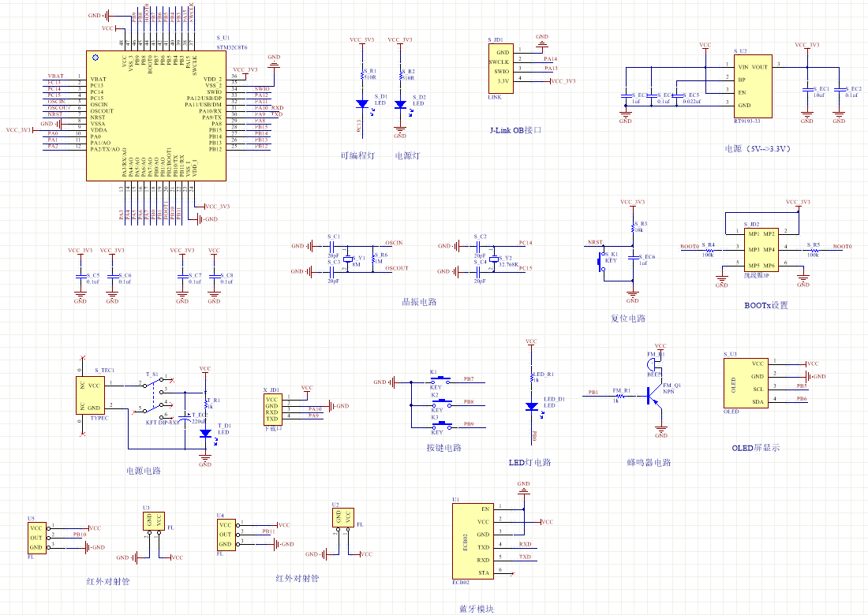The height and width of the screenshot is (615, 868).
Task: Click the T_S1 DIP power switch
Action: click(156, 397)
